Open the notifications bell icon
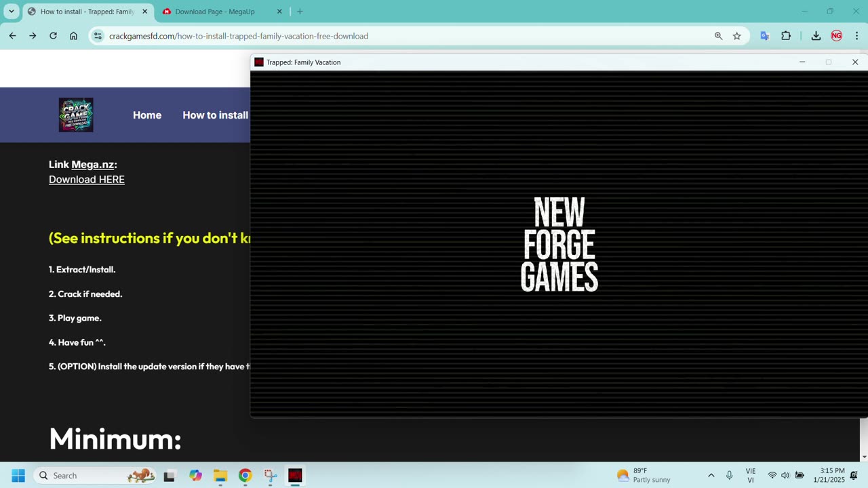The height and width of the screenshot is (488, 868). 854,475
